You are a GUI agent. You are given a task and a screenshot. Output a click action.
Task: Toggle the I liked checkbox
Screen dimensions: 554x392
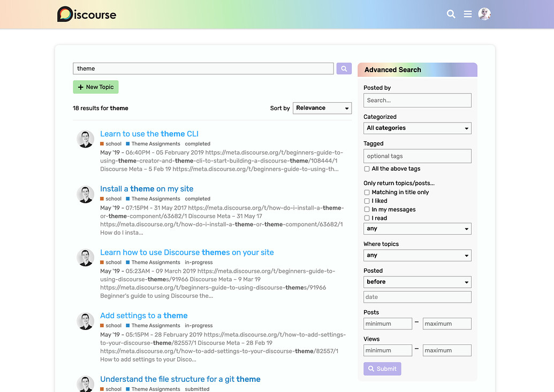tap(367, 201)
